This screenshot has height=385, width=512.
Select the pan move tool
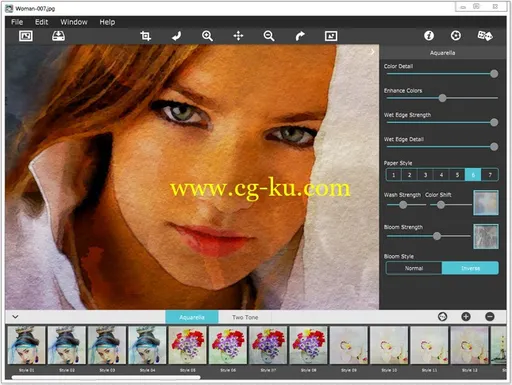(x=238, y=36)
